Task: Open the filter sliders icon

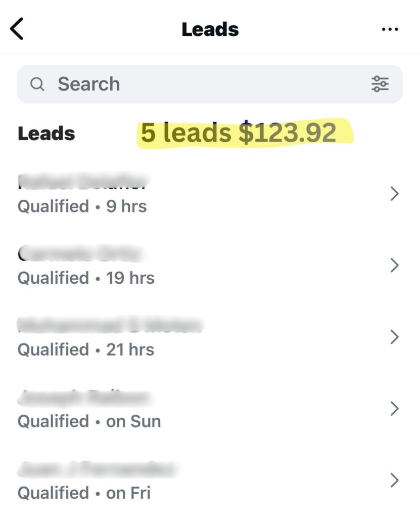Action: tap(380, 84)
